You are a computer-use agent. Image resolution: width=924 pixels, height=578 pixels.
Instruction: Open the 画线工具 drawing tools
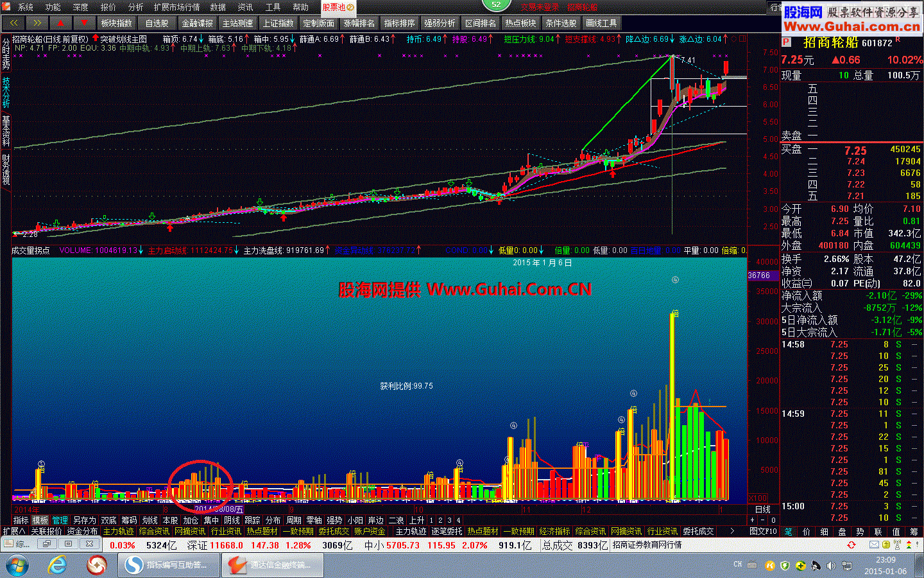(x=601, y=23)
